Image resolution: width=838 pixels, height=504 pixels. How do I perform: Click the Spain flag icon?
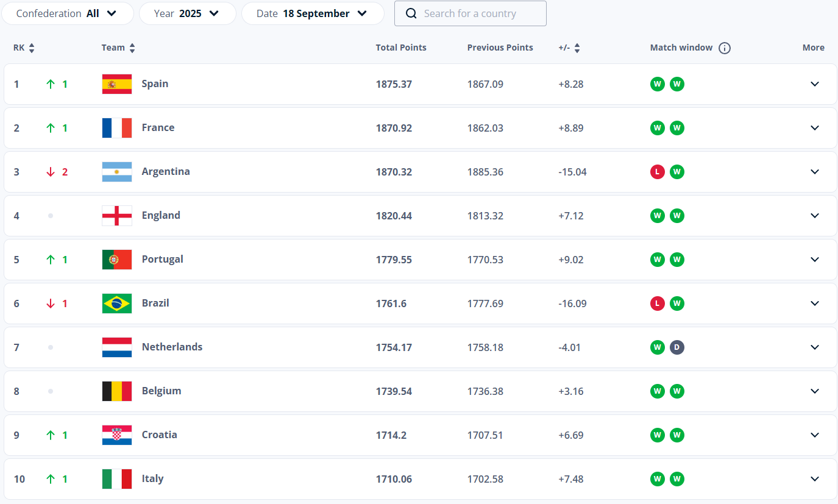pyautogui.click(x=117, y=84)
